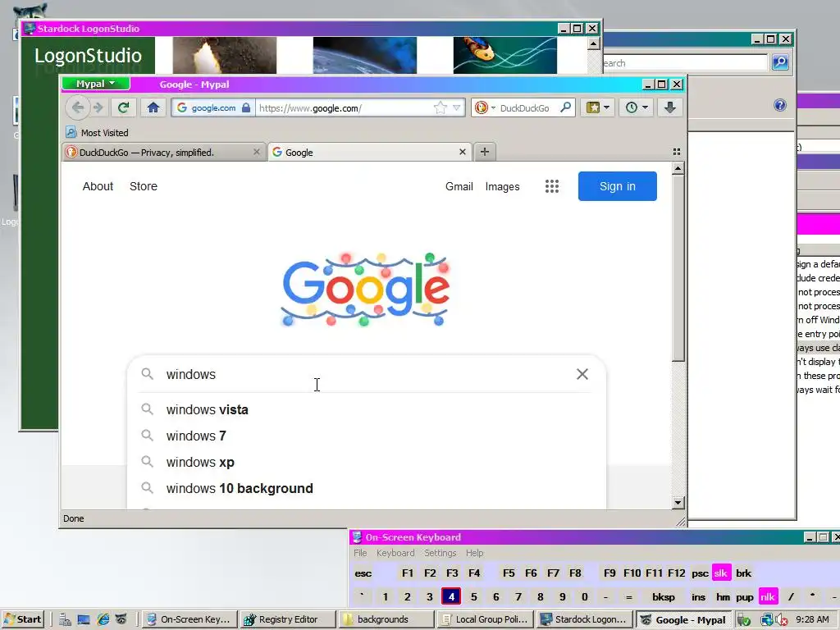This screenshot has width=840, height=630.
Task: Choose the 'windows 7' suggestion
Action: [x=367, y=436]
